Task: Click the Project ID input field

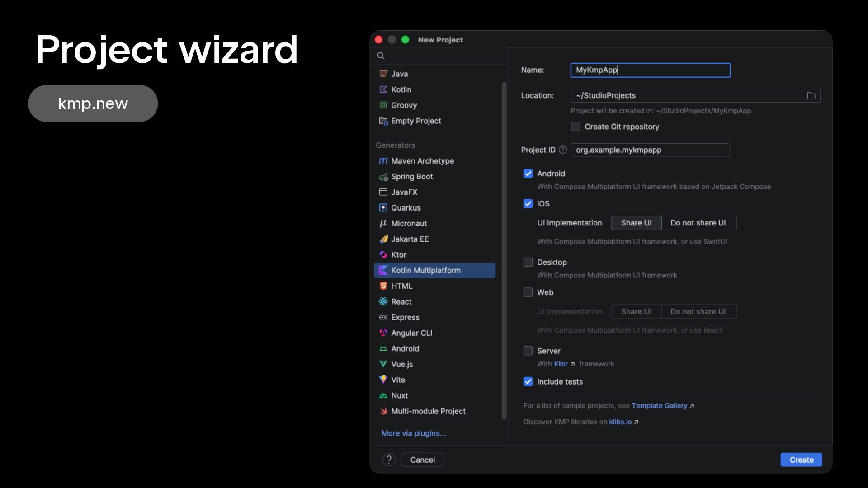Action: click(651, 150)
